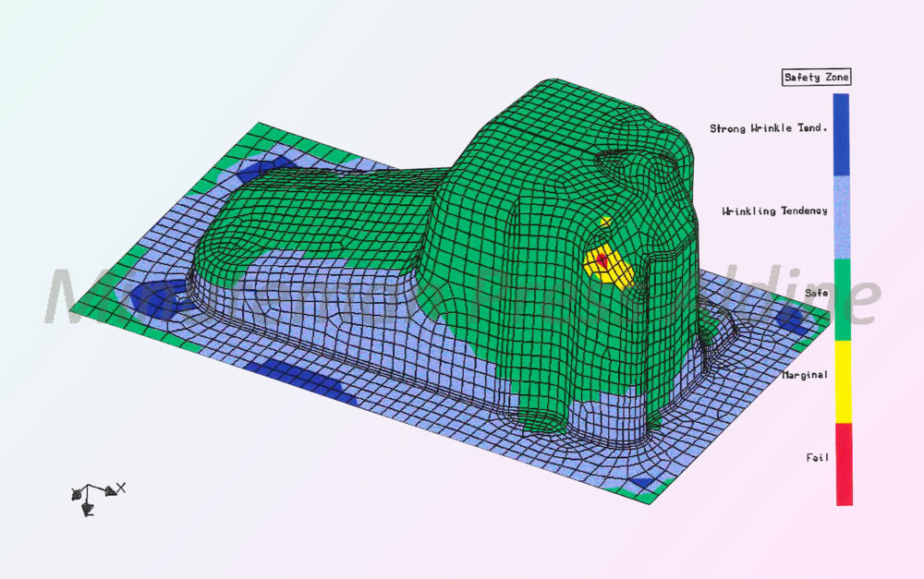924x579 pixels.
Task: Click the dark blue legend color segment
Action: [x=843, y=134]
